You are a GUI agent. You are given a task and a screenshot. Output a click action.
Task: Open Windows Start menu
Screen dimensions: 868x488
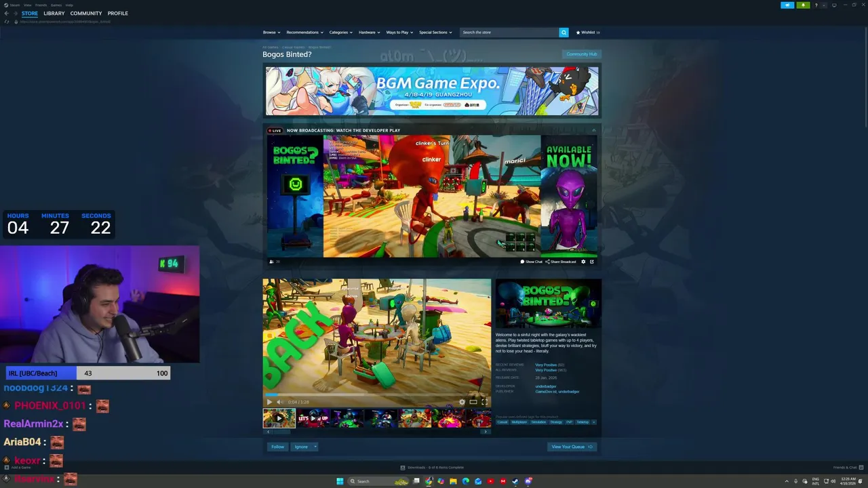coord(340,481)
